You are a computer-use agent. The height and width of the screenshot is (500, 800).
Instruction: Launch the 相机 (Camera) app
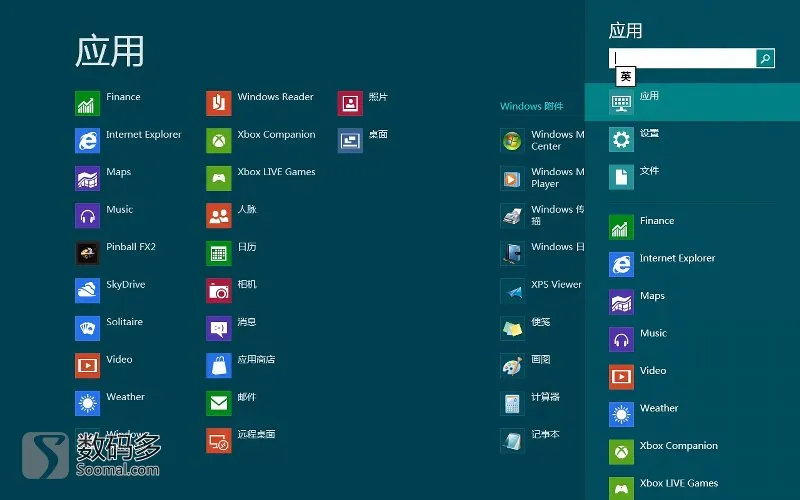click(232, 290)
